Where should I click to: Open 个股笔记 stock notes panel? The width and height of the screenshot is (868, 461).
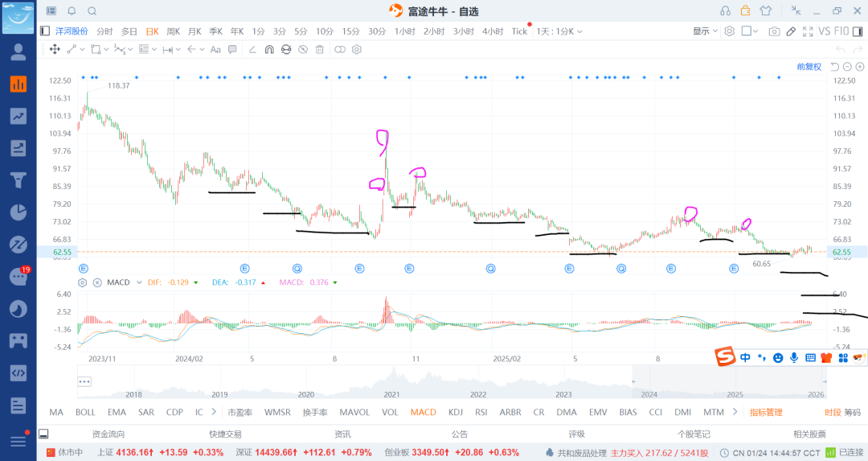pos(694,434)
